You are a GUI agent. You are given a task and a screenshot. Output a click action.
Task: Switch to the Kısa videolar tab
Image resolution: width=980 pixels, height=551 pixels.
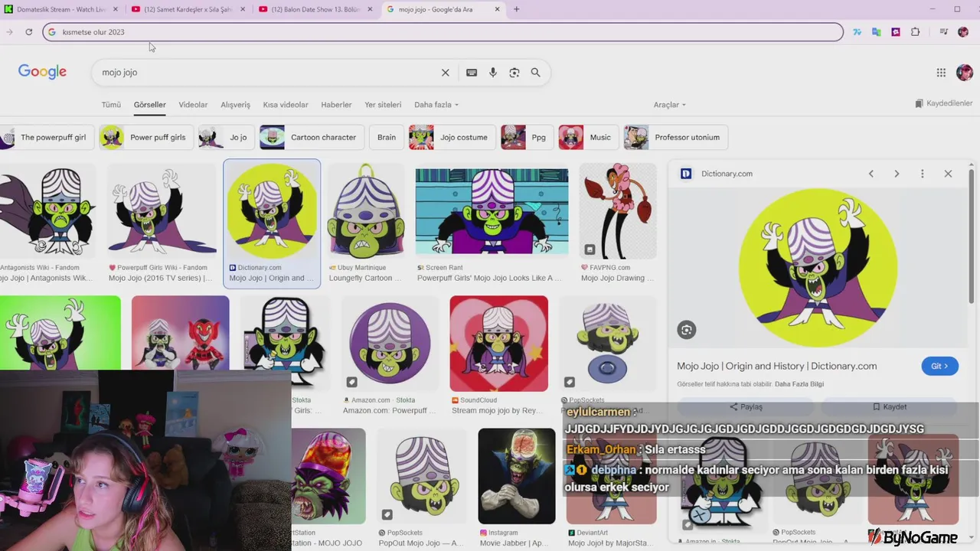pos(286,105)
